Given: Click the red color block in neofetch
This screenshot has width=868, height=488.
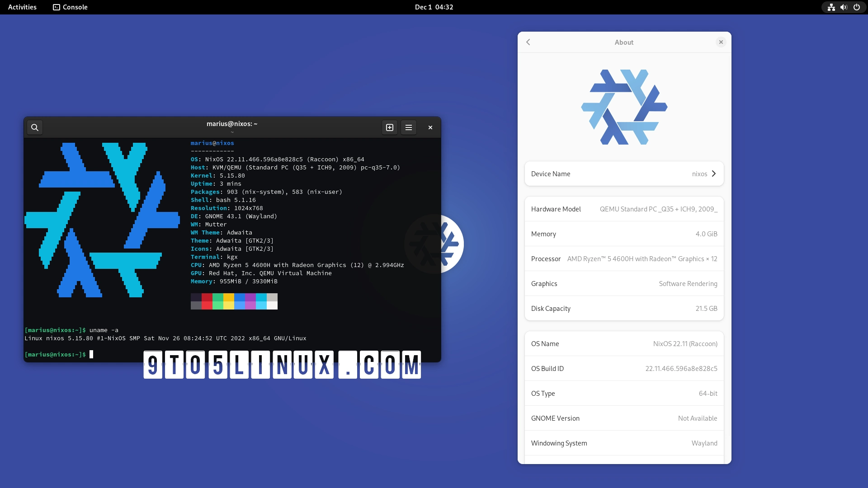Looking at the screenshot, I should (x=207, y=297).
